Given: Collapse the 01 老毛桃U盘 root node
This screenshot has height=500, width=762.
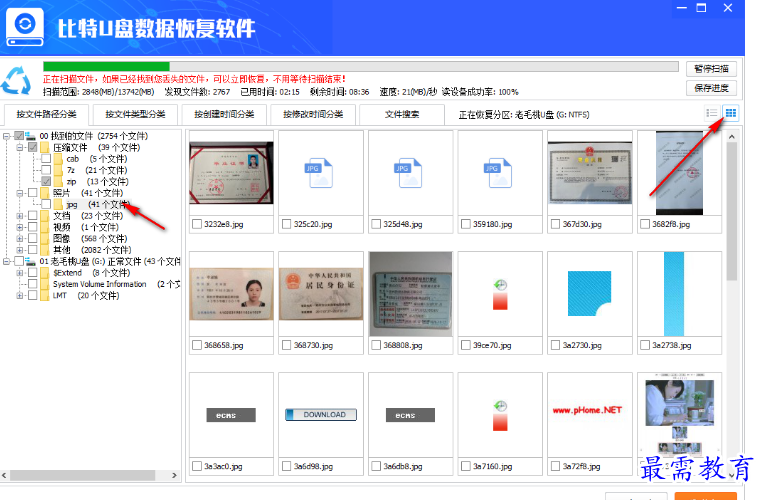Looking at the screenshot, I should coord(6,261).
